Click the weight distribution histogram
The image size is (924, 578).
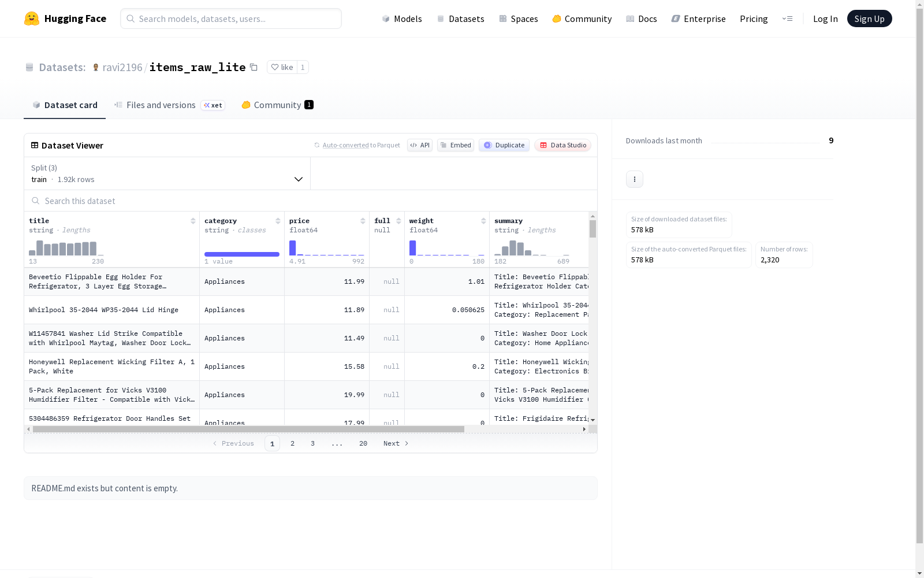tap(447, 248)
